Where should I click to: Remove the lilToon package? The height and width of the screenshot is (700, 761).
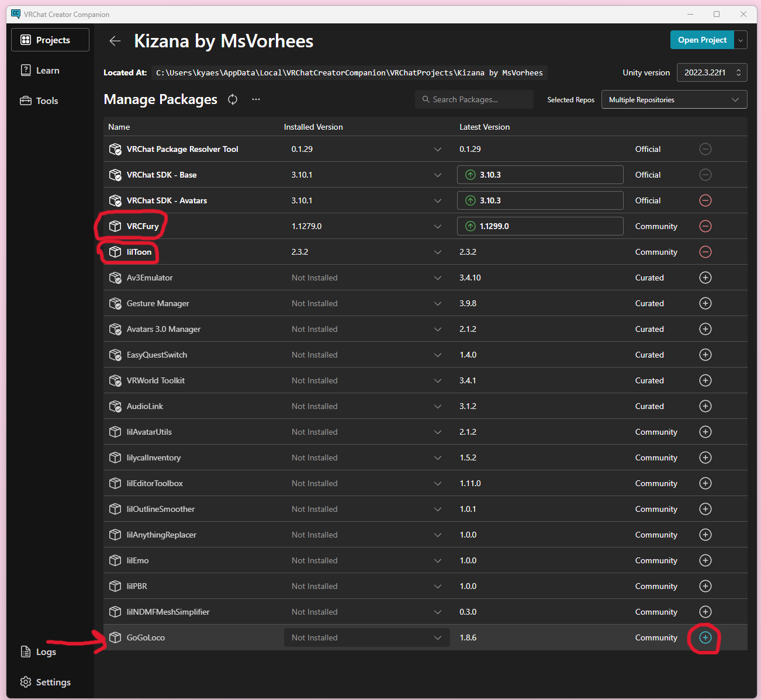705,252
